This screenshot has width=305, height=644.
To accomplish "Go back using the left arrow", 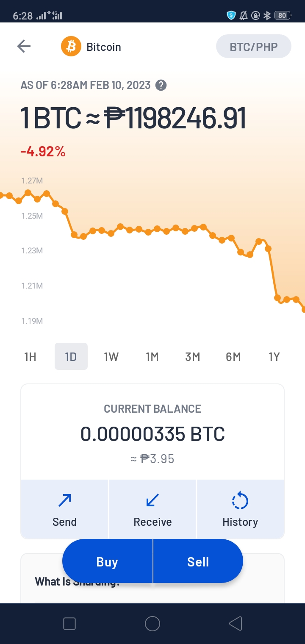I will 24,46.
